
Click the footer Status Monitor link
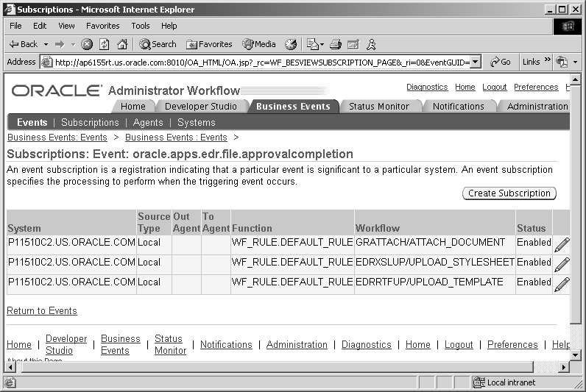click(170, 345)
